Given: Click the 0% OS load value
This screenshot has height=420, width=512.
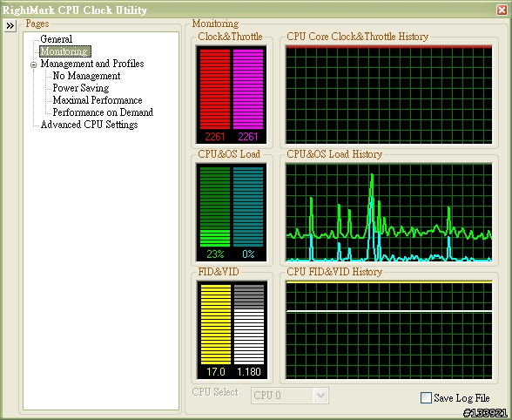Looking at the screenshot, I should coord(248,254).
